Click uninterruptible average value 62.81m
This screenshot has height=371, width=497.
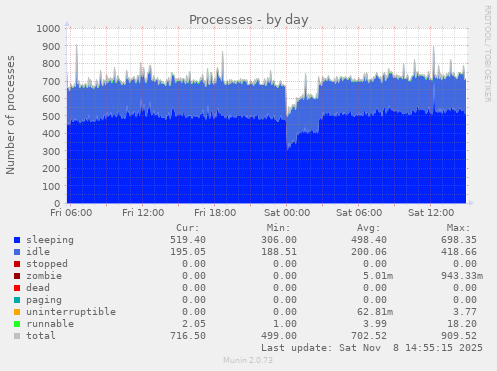click(375, 312)
